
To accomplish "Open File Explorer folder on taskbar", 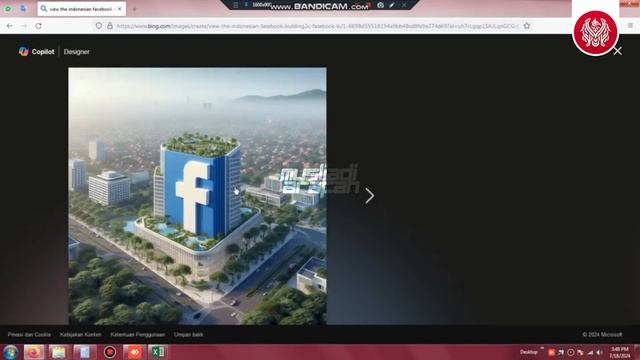I will point(59,352).
